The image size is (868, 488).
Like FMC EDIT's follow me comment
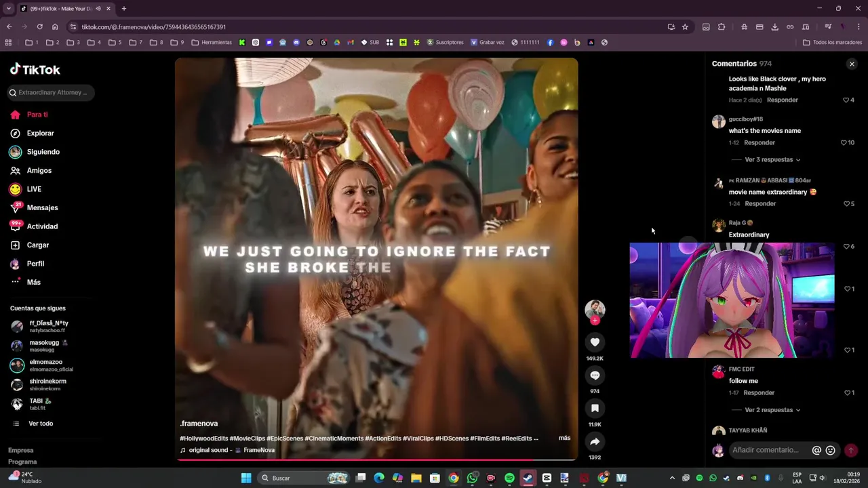[x=848, y=393]
